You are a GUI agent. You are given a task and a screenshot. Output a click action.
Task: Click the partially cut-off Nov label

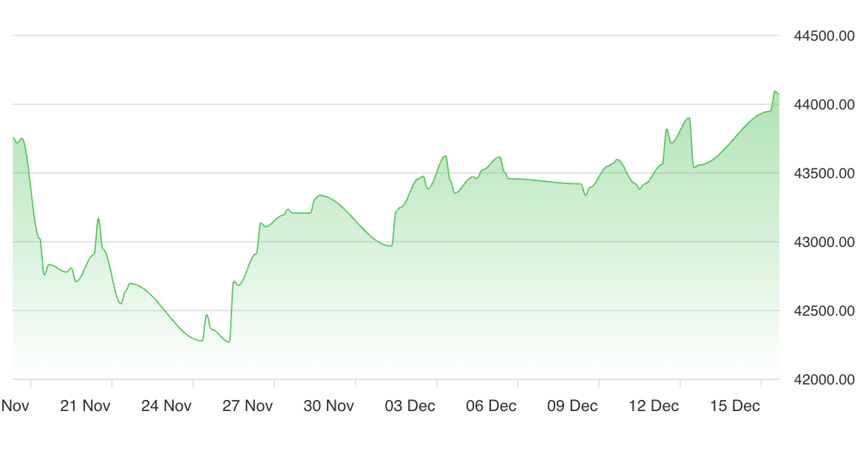point(16,406)
